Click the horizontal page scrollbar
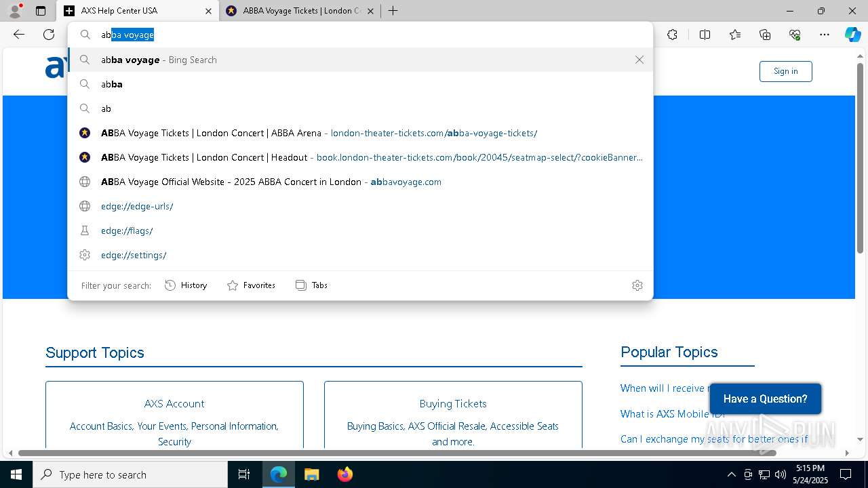This screenshot has width=868, height=488. pyautogui.click(x=397, y=453)
